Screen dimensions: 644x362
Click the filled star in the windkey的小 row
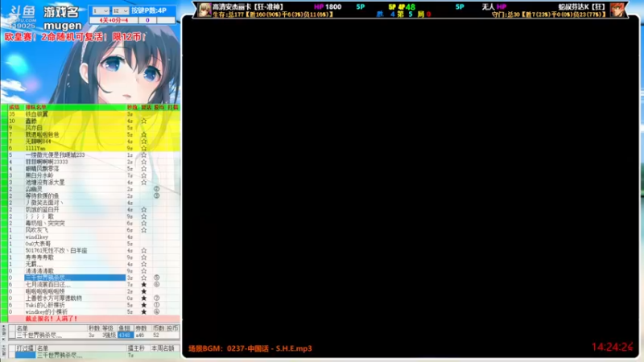click(x=144, y=312)
